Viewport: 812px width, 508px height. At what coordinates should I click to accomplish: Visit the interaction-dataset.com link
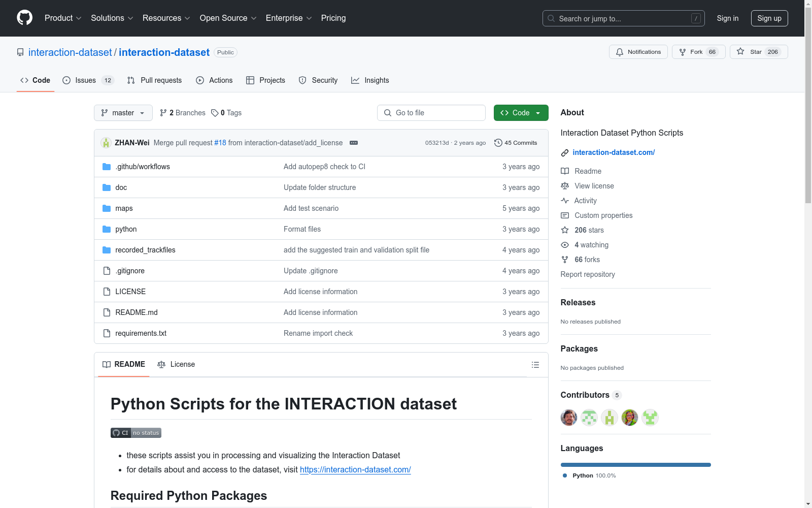(x=614, y=152)
